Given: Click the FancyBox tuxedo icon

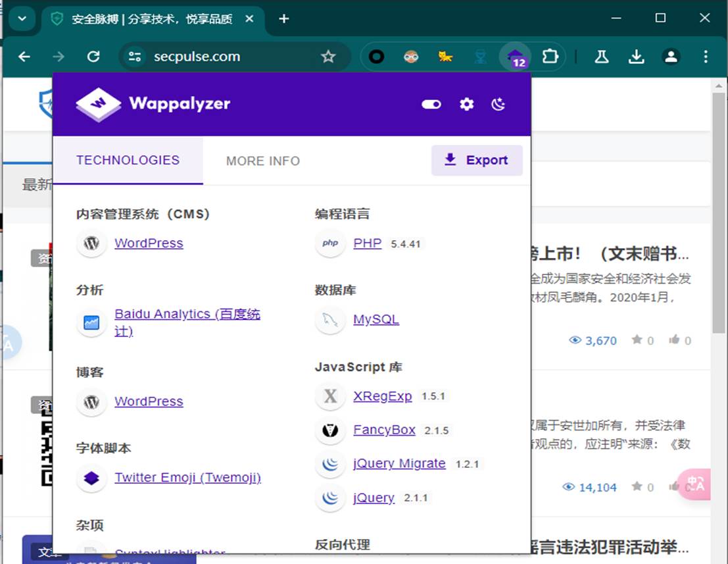Looking at the screenshot, I should click(x=330, y=430).
